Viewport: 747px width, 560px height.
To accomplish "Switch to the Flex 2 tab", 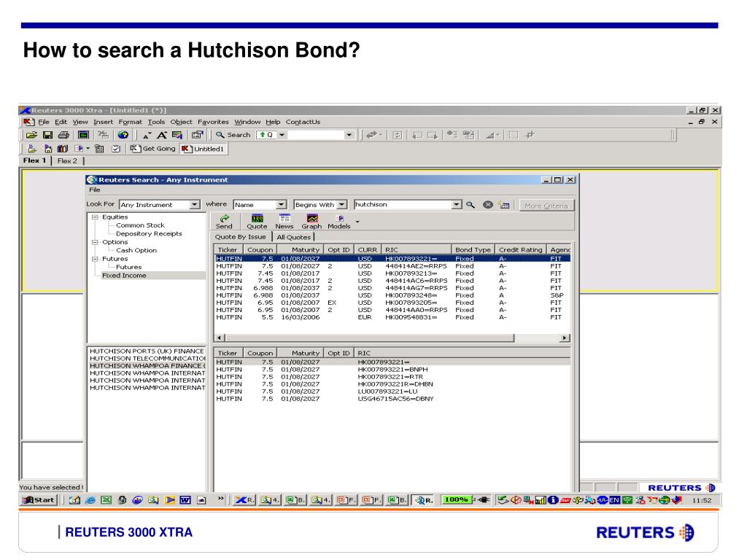I will click(67, 161).
